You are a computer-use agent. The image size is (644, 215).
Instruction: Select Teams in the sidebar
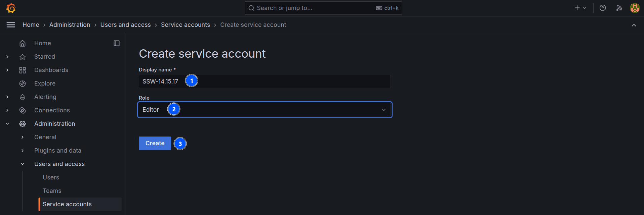(x=52, y=191)
